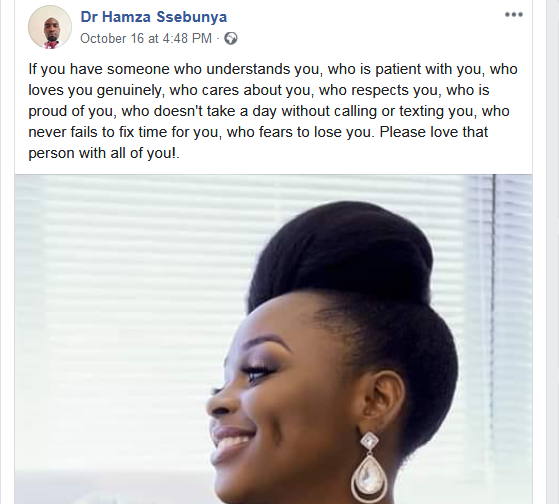Click the post text starting with 'If you have someone'
559x504 pixels.
(x=273, y=111)
